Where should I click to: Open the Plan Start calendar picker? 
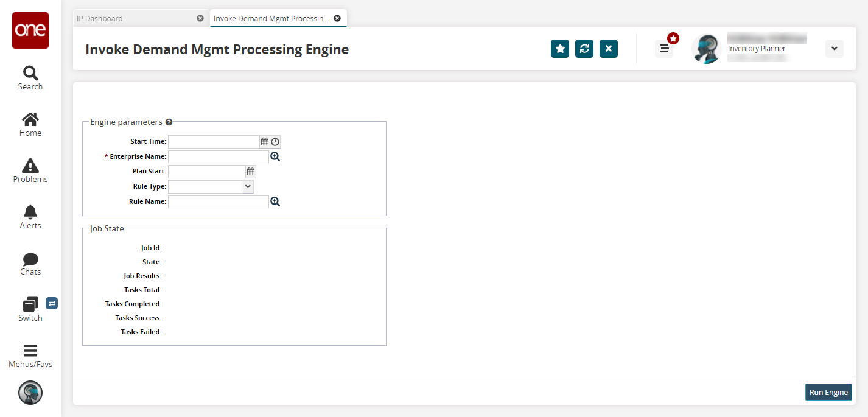251,172
